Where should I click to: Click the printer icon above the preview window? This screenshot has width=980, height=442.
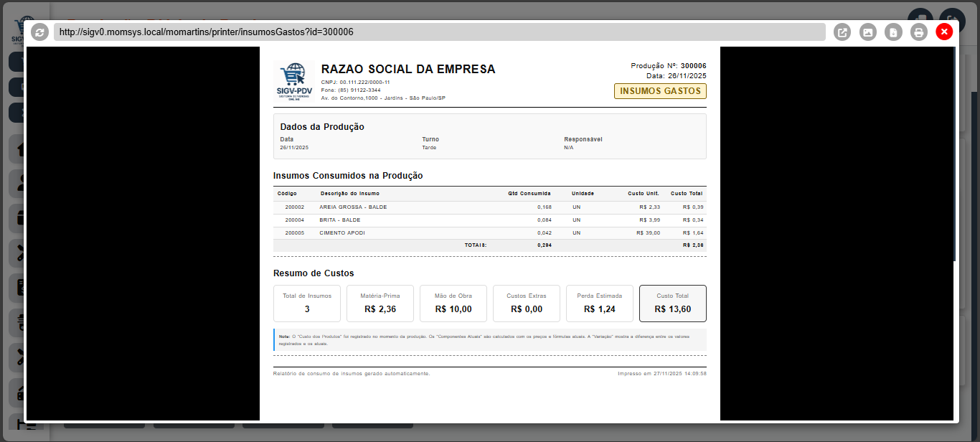tap(919, 32)
